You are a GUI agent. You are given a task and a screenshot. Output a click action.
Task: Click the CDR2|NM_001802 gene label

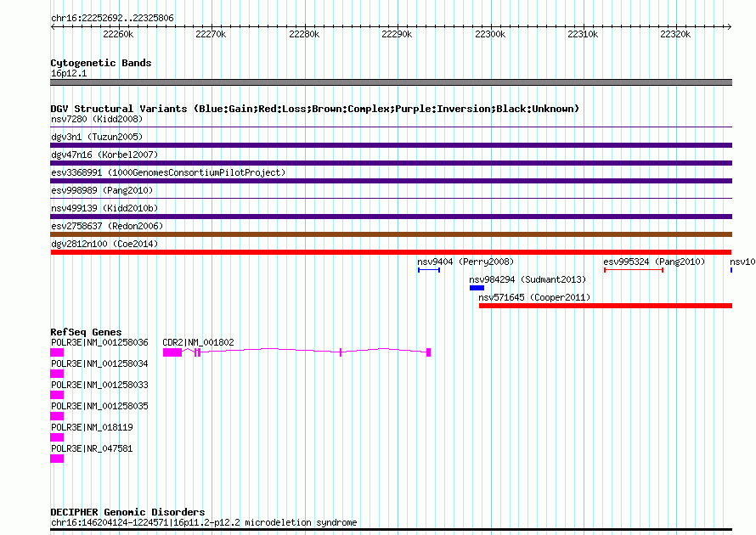point(198,342)
